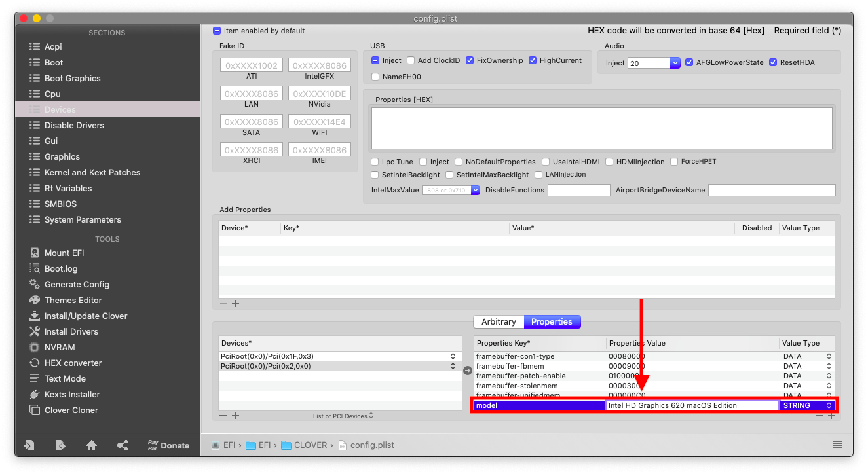The height and width of the screenshot is (474, 868).
Task: Click the DisableFunctions input field
Action: [579, 190]
